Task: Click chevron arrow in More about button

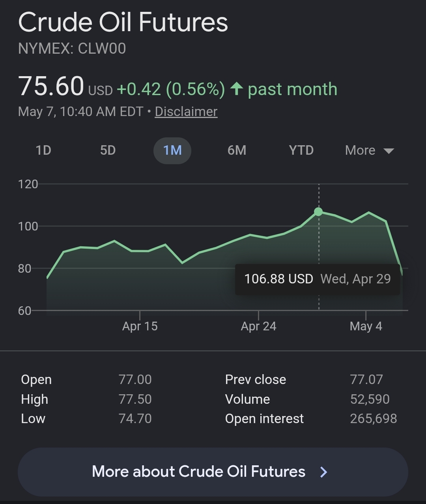Action: tap(323, 472)
